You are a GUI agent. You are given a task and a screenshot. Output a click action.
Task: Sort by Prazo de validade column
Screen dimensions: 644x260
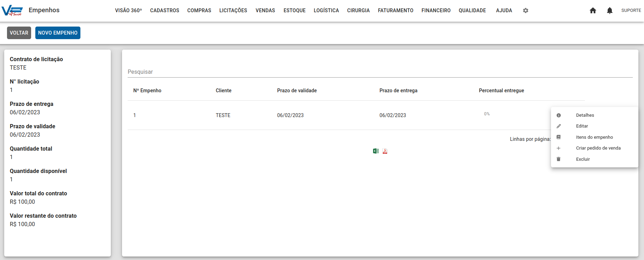tap(297, 91)
